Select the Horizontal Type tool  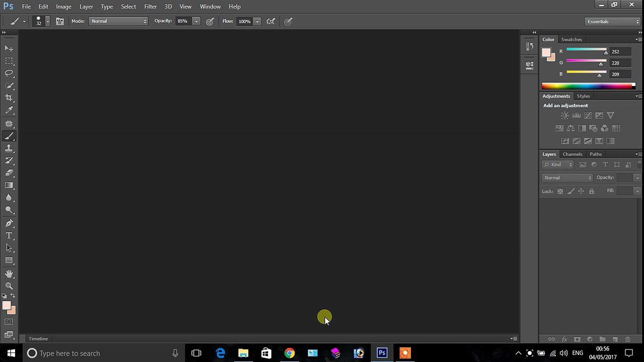9,235
